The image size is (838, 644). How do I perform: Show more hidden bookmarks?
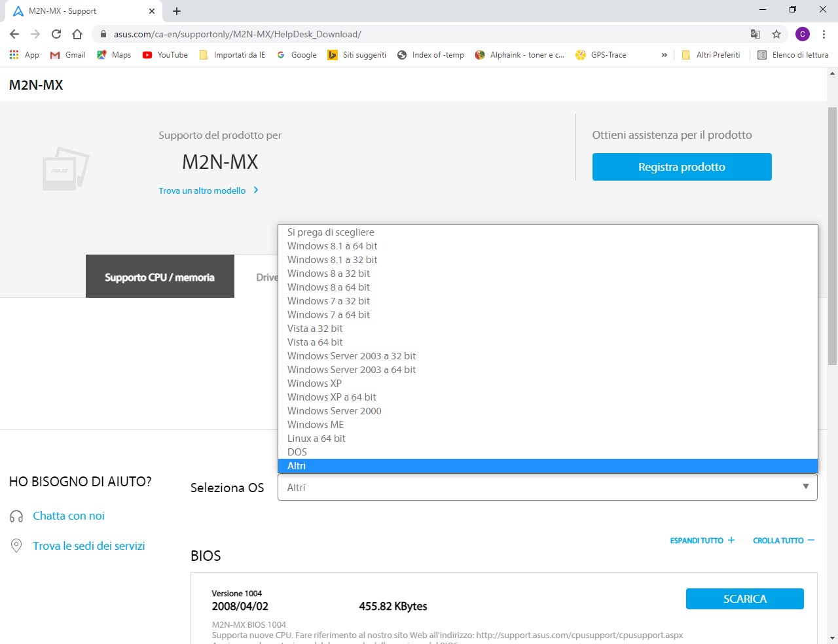pos(664,55)
